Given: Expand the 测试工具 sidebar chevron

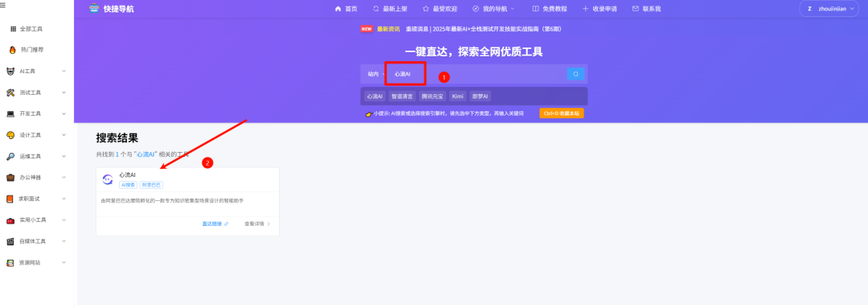Looking at the screenshot, I should 63,92.
